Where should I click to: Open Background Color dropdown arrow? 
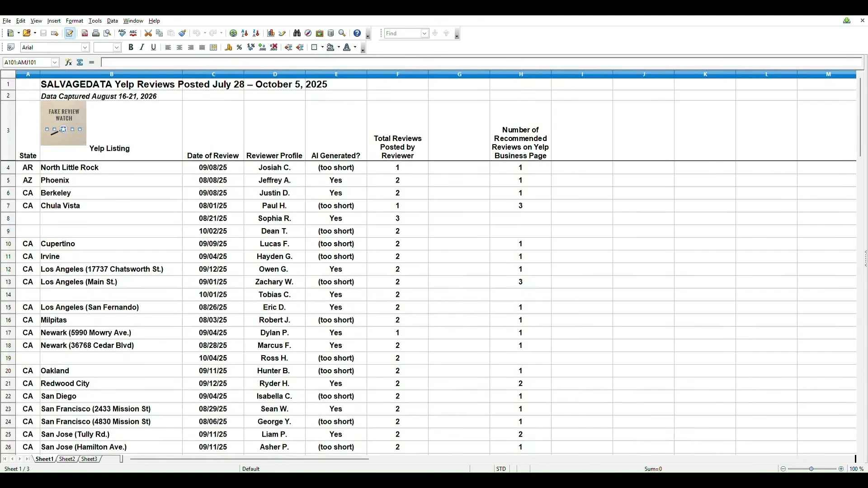click(x=339, y=47)
